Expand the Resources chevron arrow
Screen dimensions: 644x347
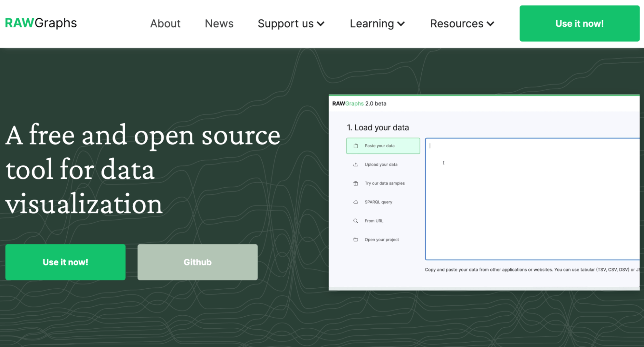point(490,24)
